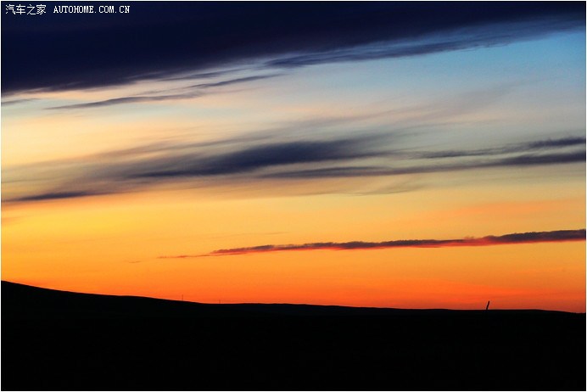Screen dimensions: 587x392
Task: Click the small utility pole on left horizon
Action: coord(182,298)
